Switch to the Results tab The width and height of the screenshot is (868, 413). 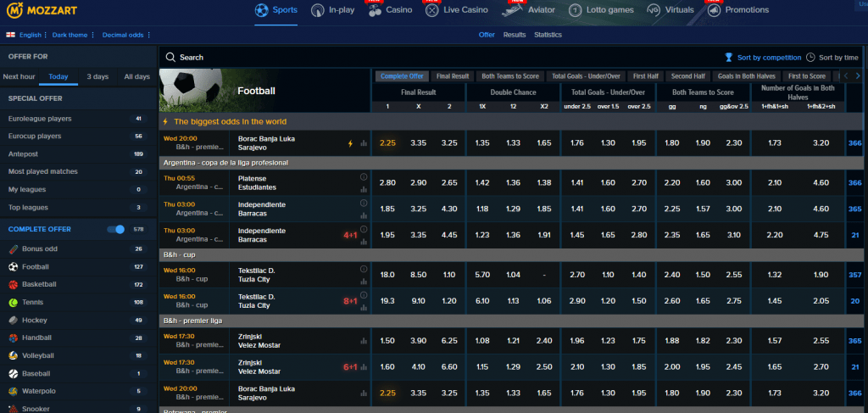(x=515, y=35)
